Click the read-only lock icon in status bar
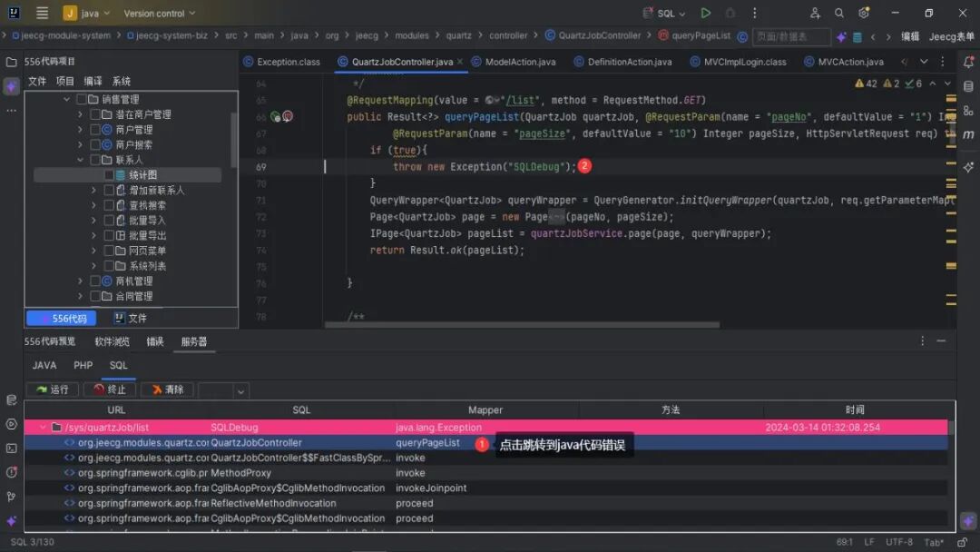The image size is (980, 552). [963, 542]
